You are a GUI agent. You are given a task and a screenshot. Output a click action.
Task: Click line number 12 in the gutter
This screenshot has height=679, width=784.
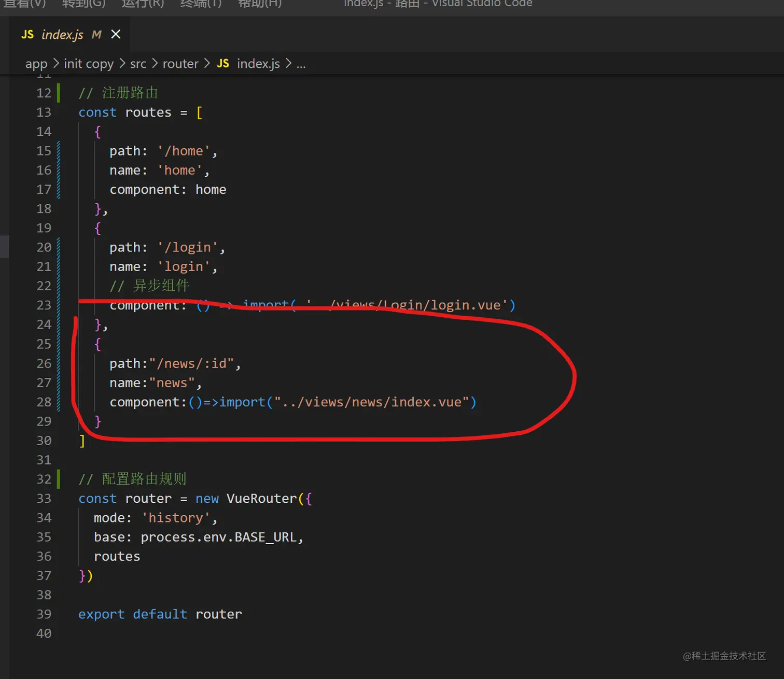(x=44, y=93)
